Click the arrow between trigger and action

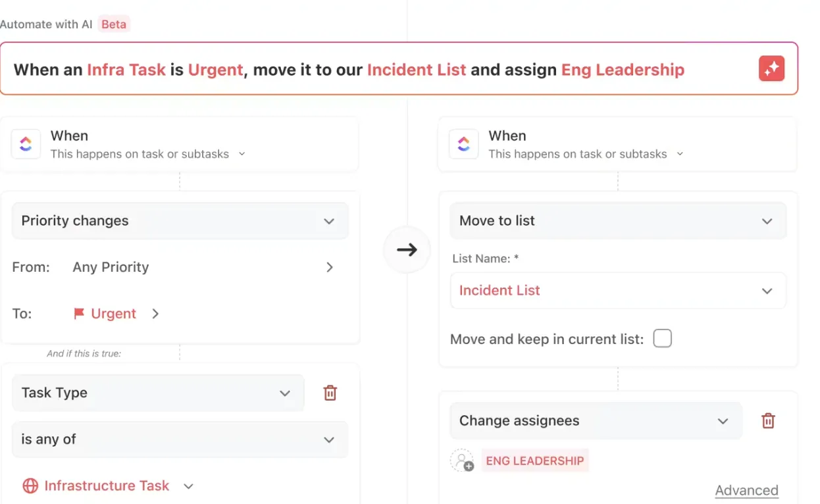click(x=407, y=249)
